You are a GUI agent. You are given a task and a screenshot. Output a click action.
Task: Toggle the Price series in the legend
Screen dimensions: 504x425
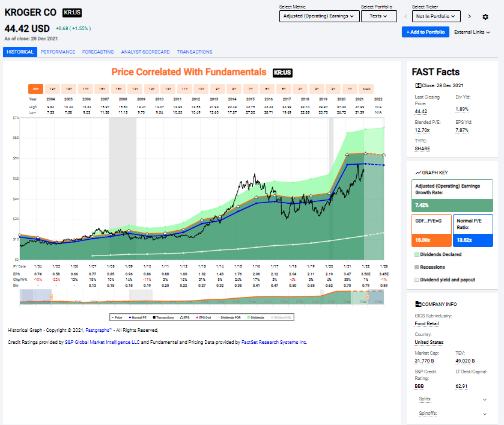point(117,317)
